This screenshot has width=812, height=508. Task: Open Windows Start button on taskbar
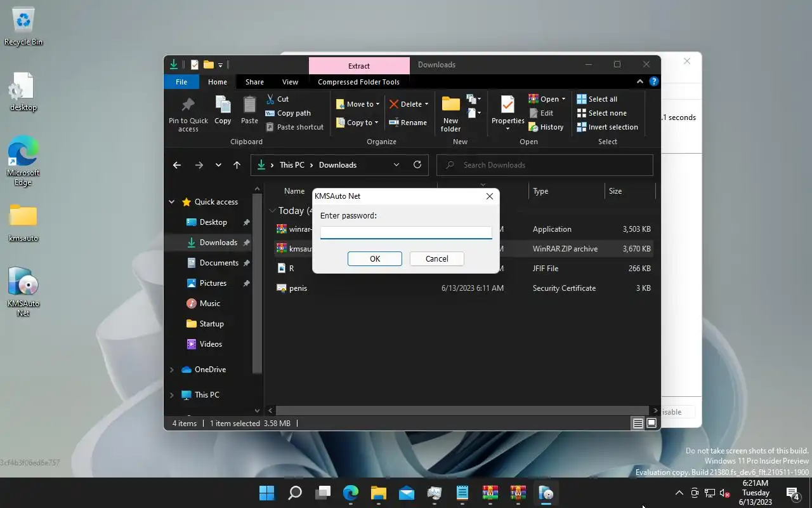(x=267, y=493)
